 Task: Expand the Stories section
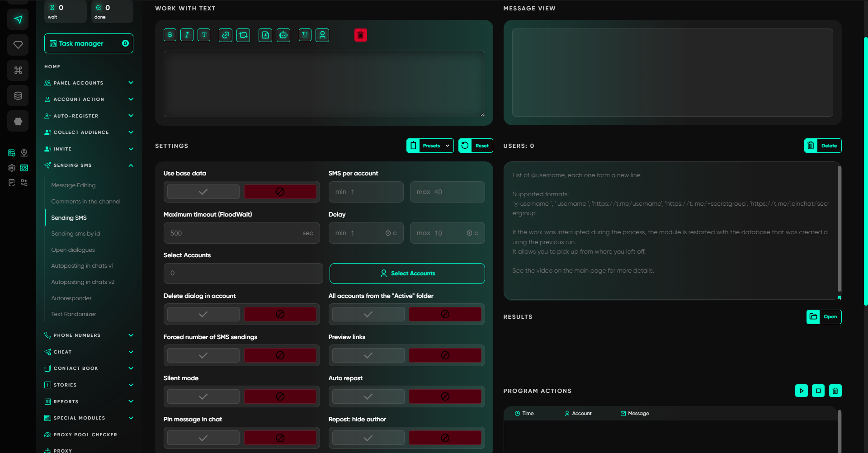[x=89, y=385]
